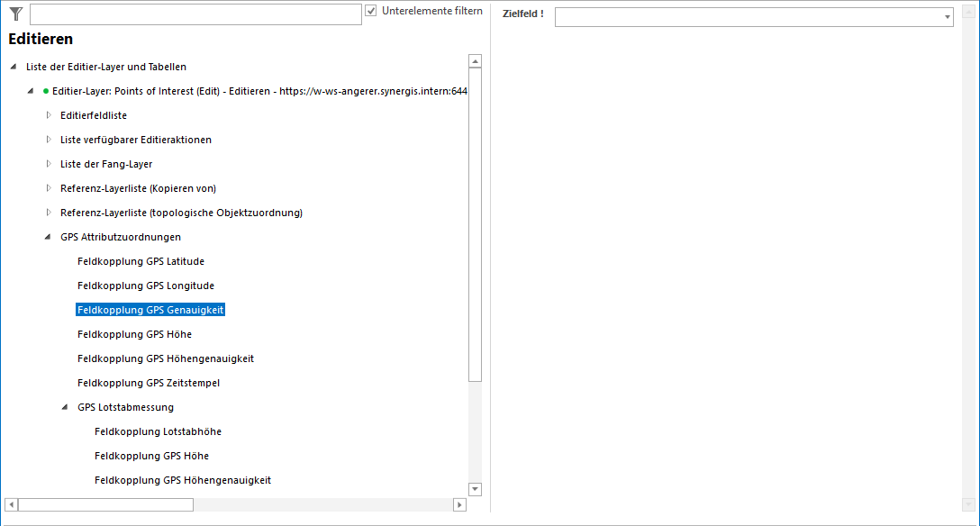Select Feldkopplung GPS Genauigkeit
Image resolution: width=980 pixels, height=526 pixels.
150,310
